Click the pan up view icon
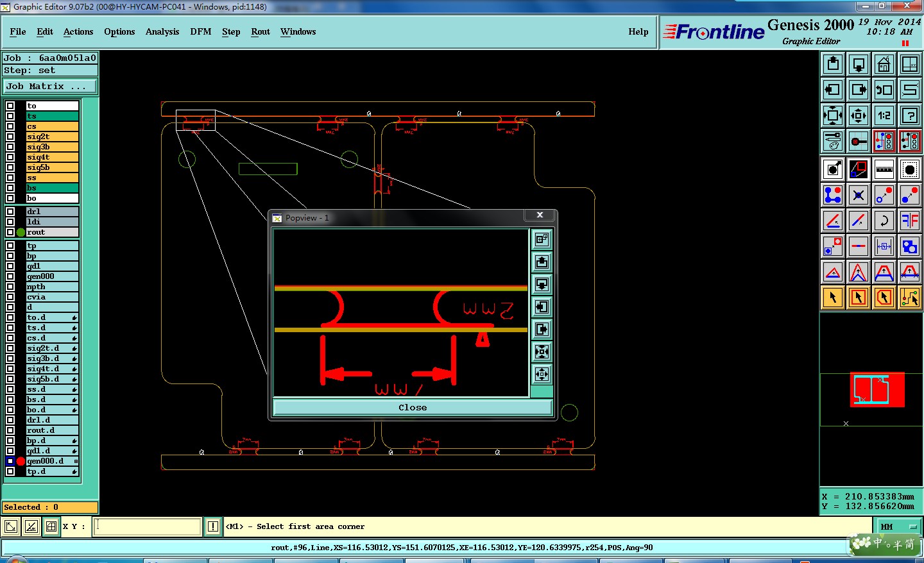 click(833, 64)
